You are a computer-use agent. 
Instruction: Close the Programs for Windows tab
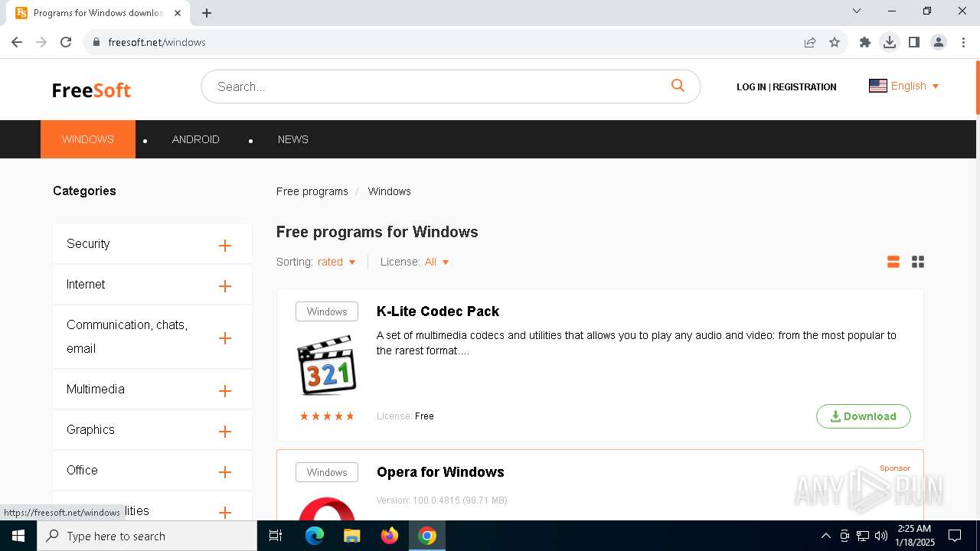pos(178,13)
